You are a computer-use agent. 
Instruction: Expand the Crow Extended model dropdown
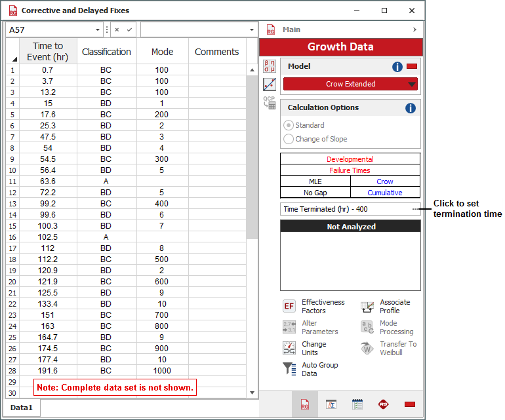[x=412, y=84]
